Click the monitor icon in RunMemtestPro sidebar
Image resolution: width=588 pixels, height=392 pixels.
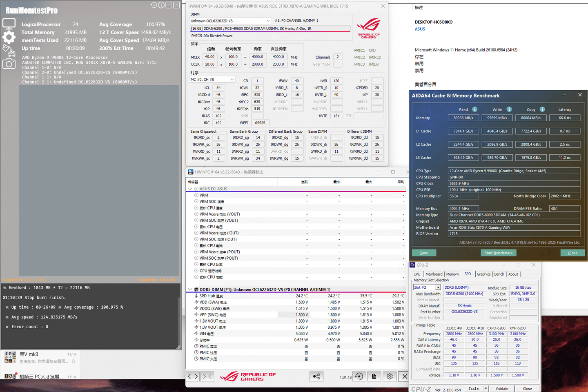pyautogui.click(x=9, y=24)
